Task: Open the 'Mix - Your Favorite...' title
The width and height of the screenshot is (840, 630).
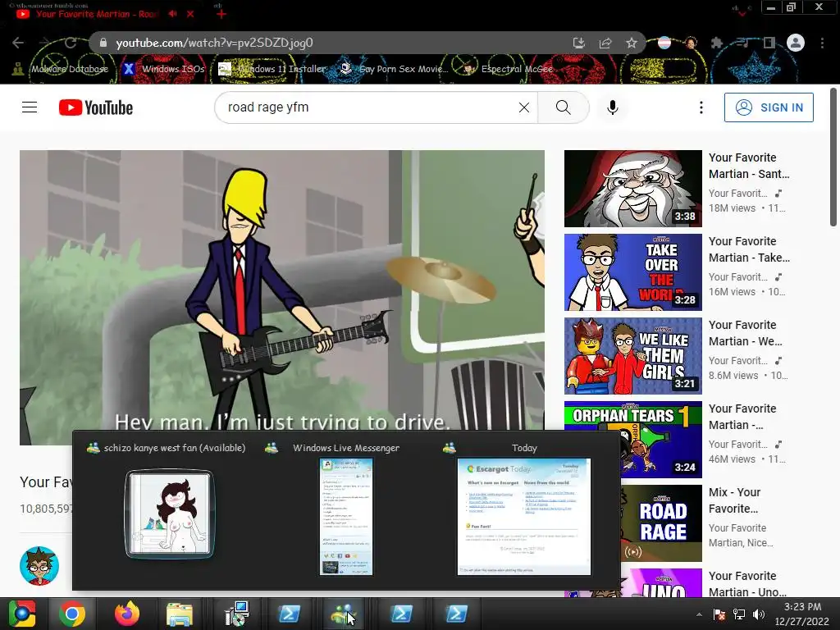Action: pos(734,500)
